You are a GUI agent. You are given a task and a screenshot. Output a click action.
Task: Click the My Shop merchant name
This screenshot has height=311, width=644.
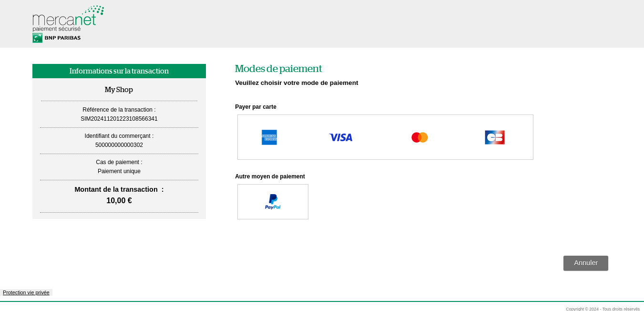pyautogui.click(x=119, y=90)
